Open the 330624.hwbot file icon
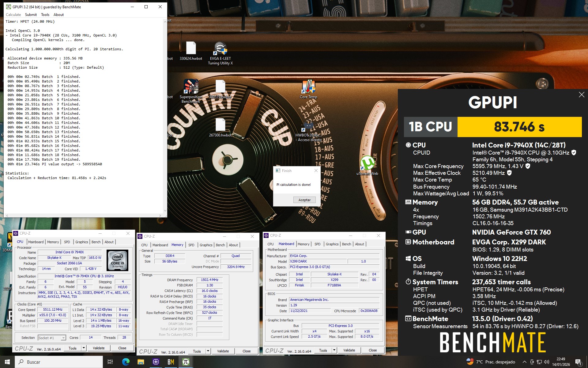588x368 pixels. pyautogui.click(x=191, y=48)
